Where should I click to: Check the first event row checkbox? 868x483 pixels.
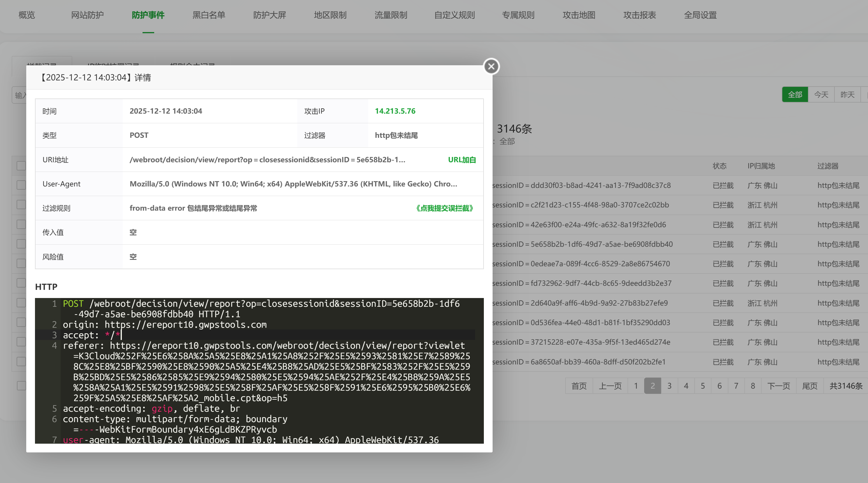click(21, 185)
